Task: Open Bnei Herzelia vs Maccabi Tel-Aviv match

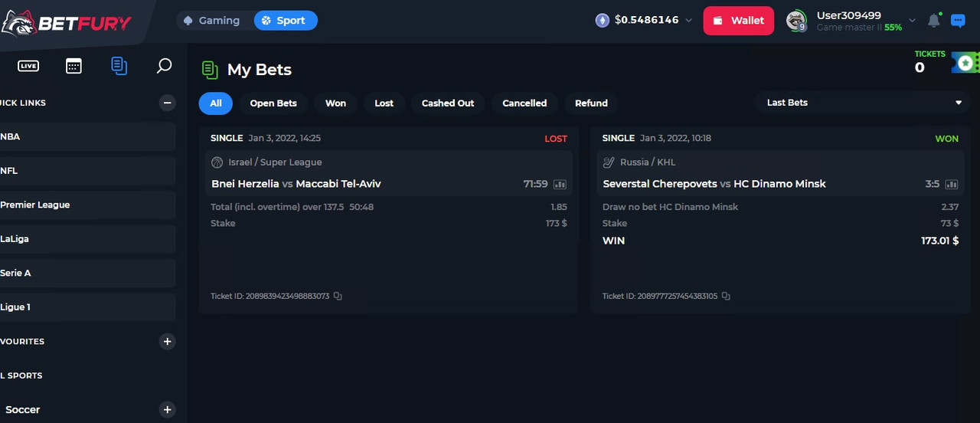Action: (x=296, y=184)
